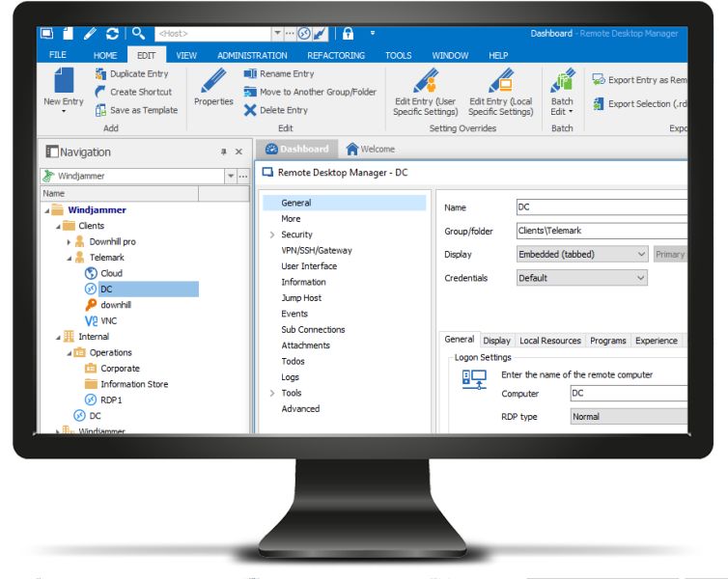Click Export Entry as Remote icon
The image size is (728, 579).
[599, 80]
